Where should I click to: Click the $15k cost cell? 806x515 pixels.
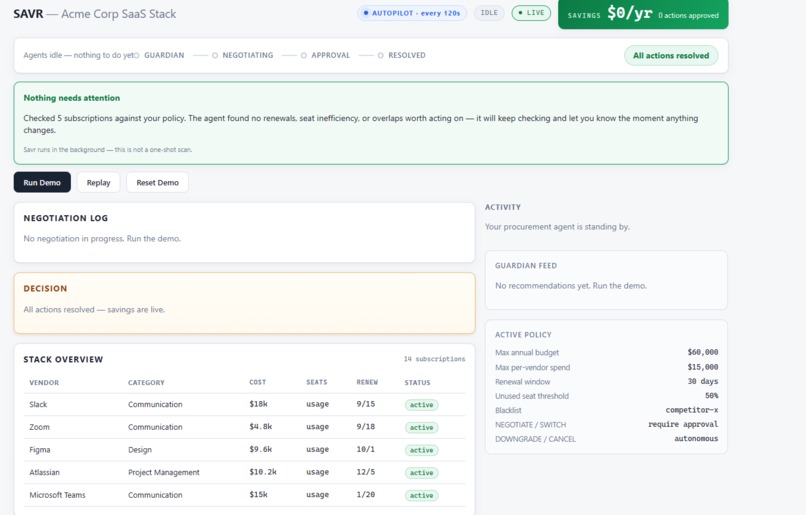click(x=259, y=494)
